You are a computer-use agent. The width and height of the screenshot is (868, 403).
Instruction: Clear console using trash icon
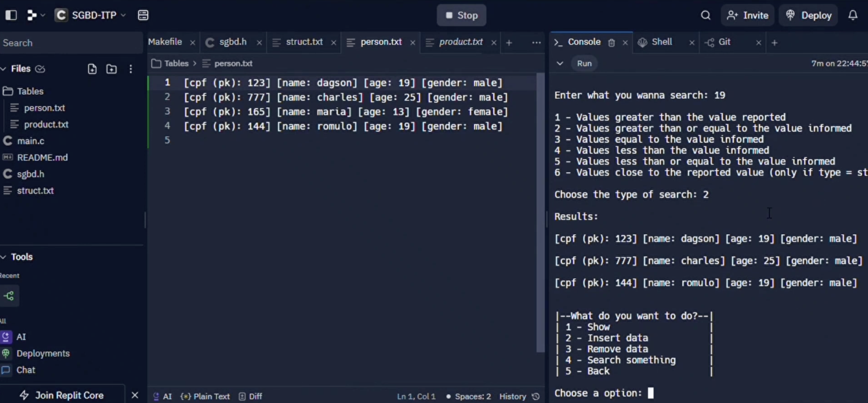pyautogui.click(x=611, y=43)
